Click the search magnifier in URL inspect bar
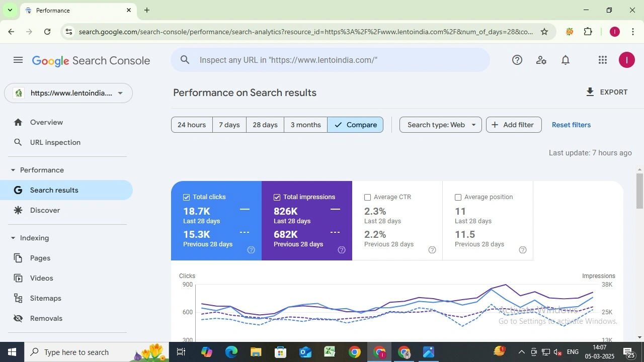 point(185,60)
